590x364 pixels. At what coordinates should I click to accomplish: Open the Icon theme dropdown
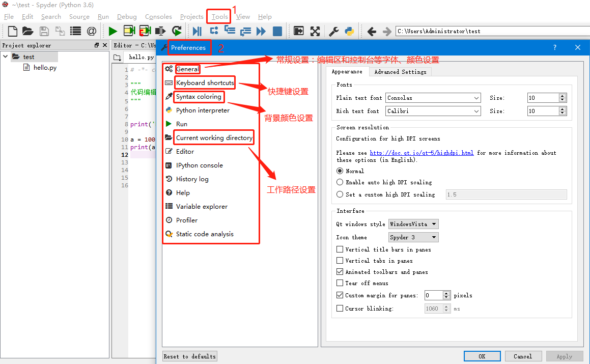tap(413, 237)
